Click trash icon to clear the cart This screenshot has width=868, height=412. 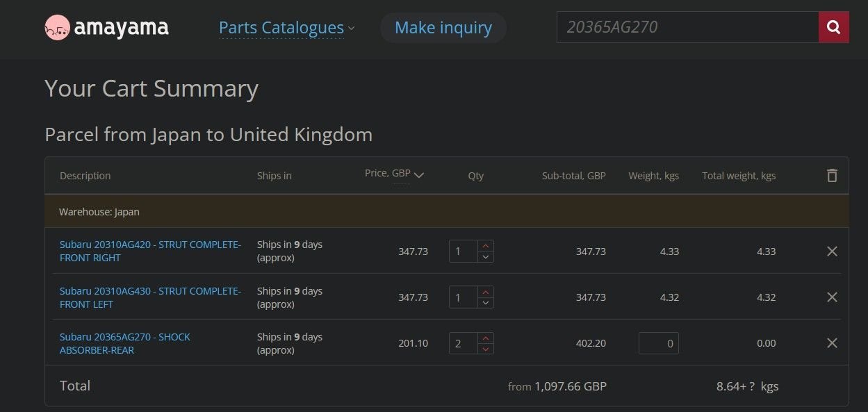click(x=832, y=176)
